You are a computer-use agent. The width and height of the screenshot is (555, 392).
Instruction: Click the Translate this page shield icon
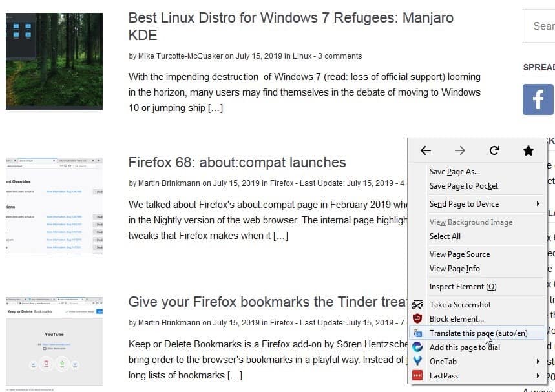point(418,333)
